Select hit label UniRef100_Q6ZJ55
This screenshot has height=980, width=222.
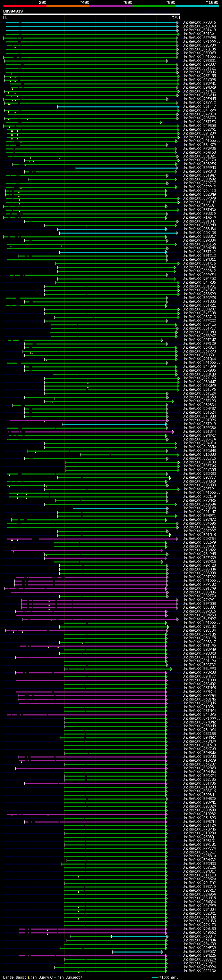[x=199, y=76]
